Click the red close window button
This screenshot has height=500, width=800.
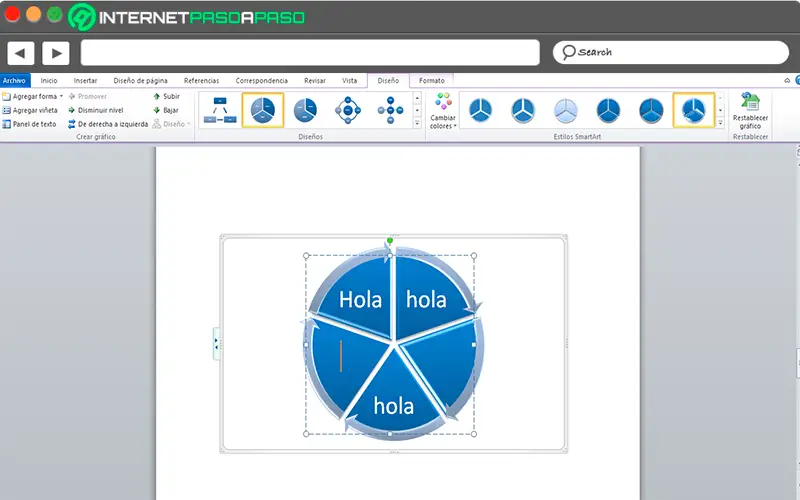(12, 14)
